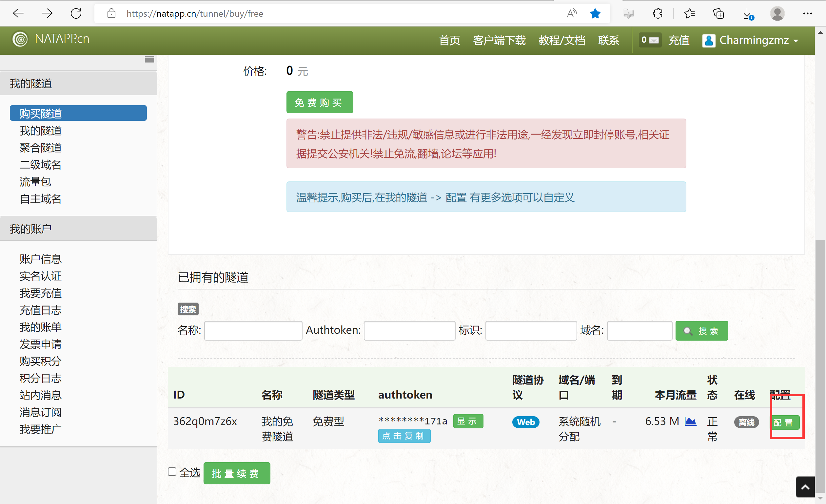Open the site messages envelope counter
Viewport: 826px width, 504px height.
click(x=650, y=40)
